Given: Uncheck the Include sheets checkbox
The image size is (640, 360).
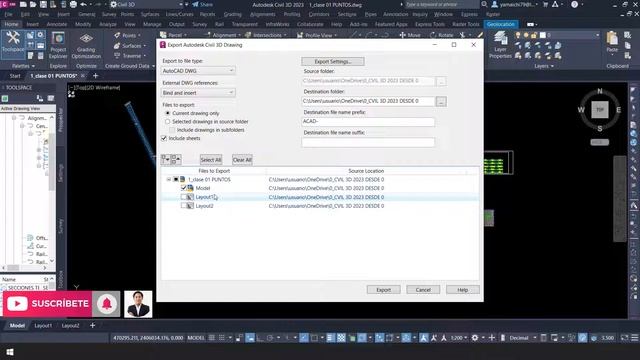Looking at the screenshot, I should [164, 138].
